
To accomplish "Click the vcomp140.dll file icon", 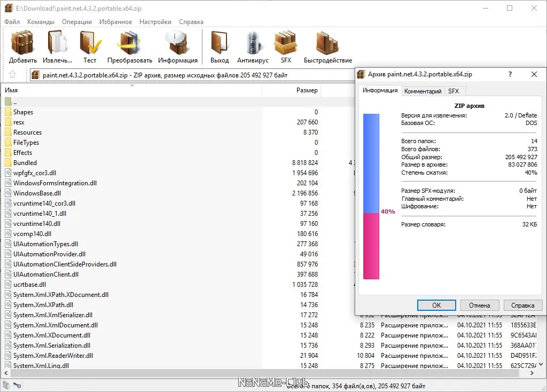I will pyautogui.click(x=9, y=234).
